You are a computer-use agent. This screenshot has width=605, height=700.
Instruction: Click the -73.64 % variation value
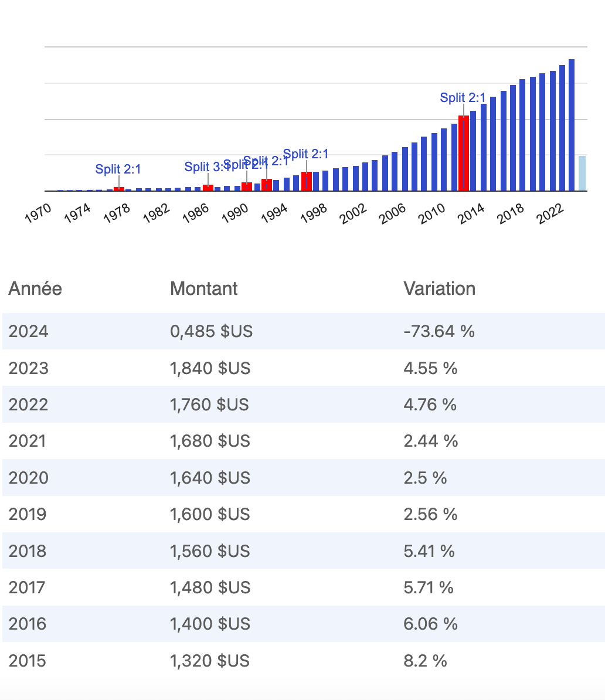pyautogui.click(x=439, y=331)
